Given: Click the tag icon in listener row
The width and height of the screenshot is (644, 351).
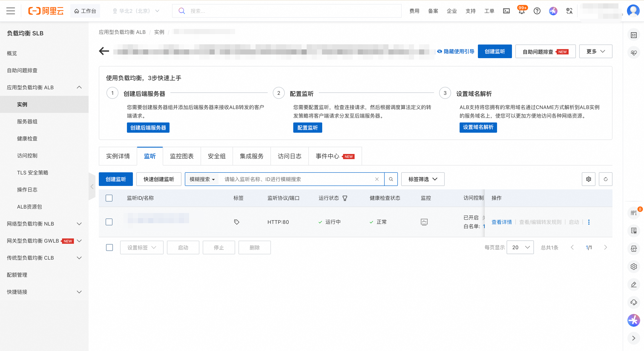Looking at the screenshot, I should 237,222.
